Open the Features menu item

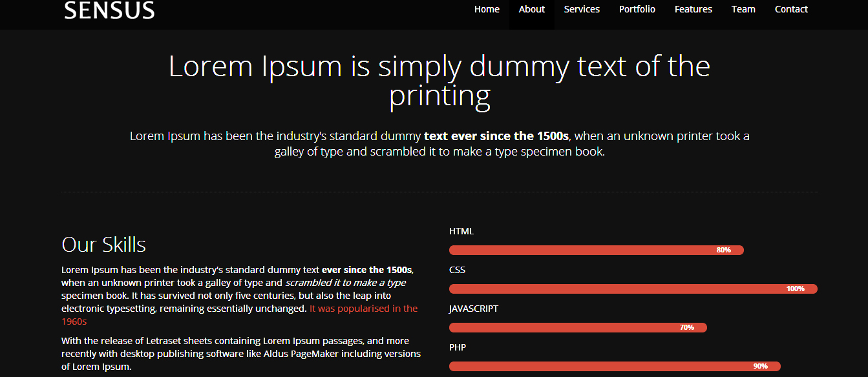coord(693,10)
